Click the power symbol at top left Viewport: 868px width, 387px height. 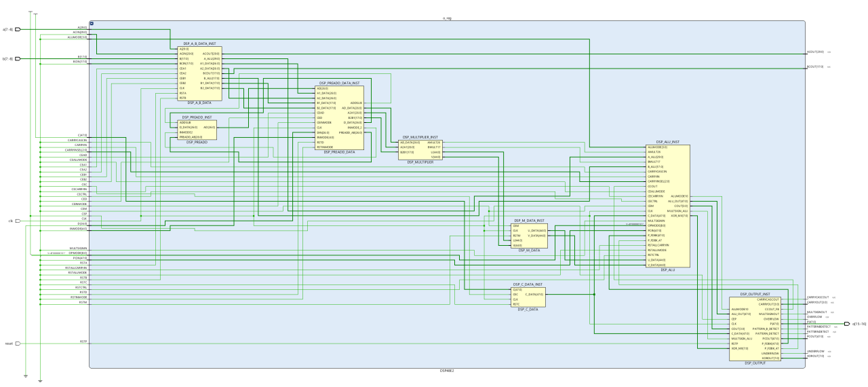tap(31, 12)
